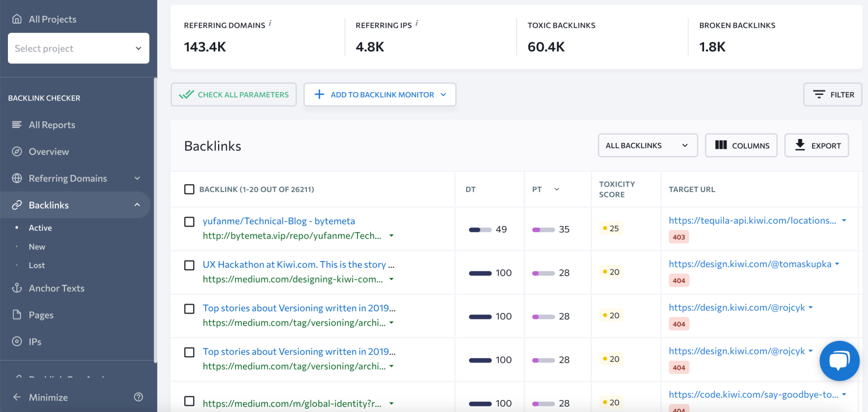This screenshot has width=868, height=412.
Task: Switch to the Lost backlinks view
Action: 37,265
